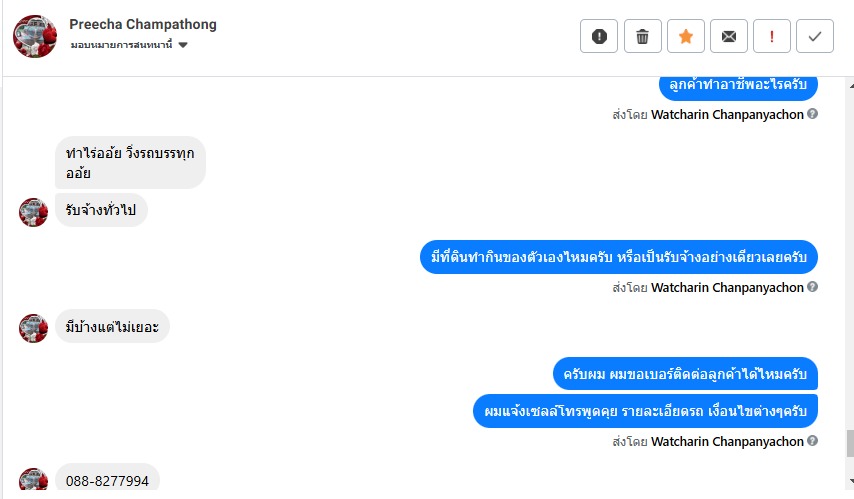Toggle the orange star follow-up icon
Viewport: 854px width, 499px height.
click(x=686, y=37)
